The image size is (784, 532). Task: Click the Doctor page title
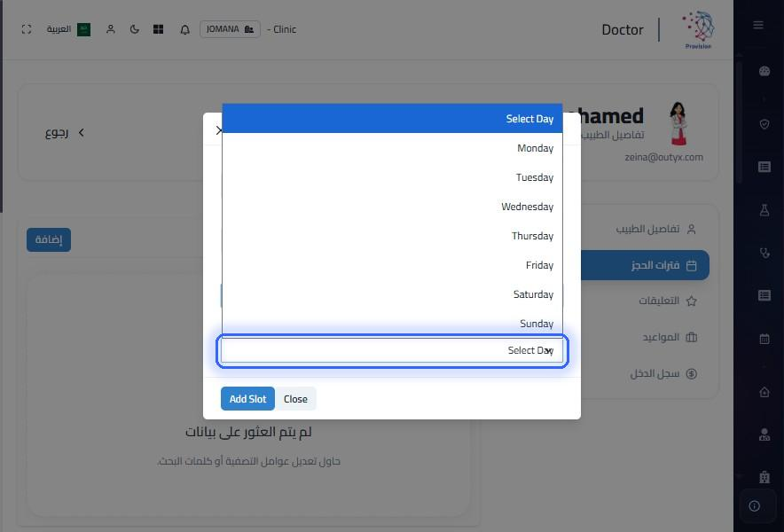623,29
